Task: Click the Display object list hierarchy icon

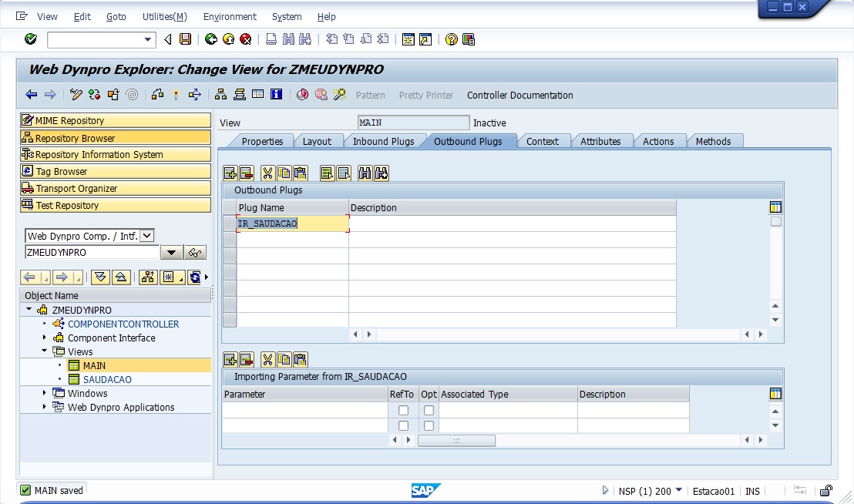Action: [220, 95]
